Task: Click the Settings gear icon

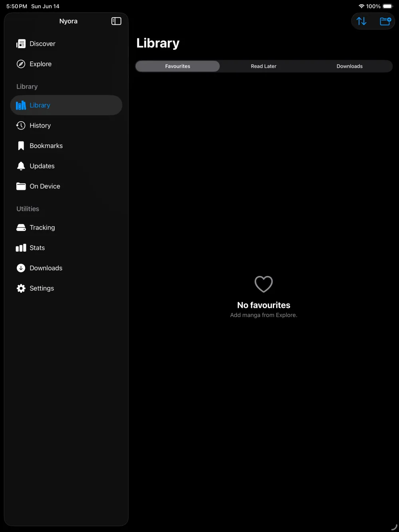Action: point(21,289)
